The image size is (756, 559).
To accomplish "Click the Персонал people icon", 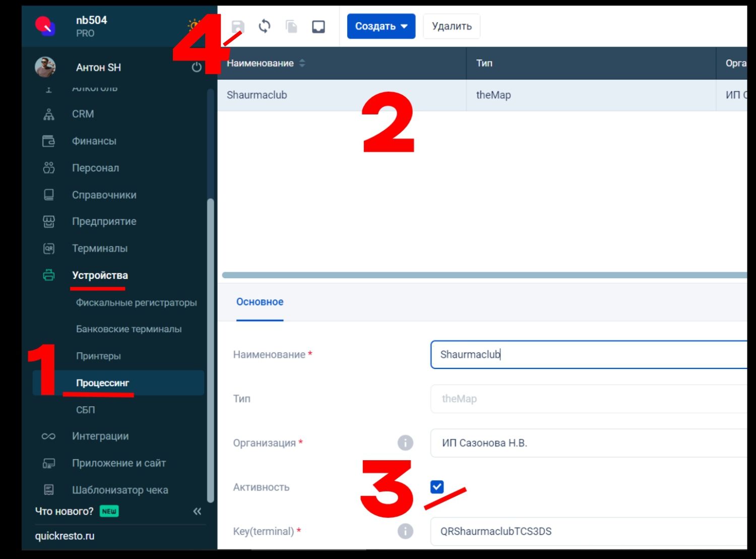I will point(49,168).
